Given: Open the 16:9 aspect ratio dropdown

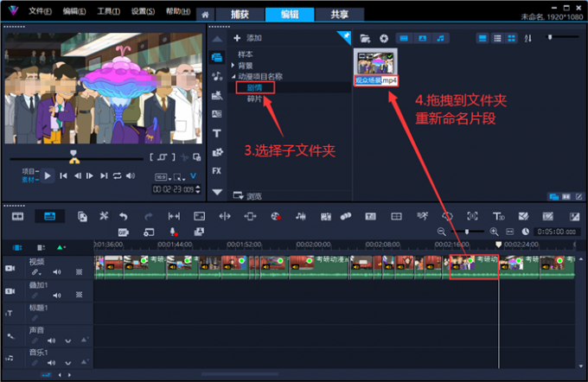Looking at the screenshot, I should click(x=163, y=177).
